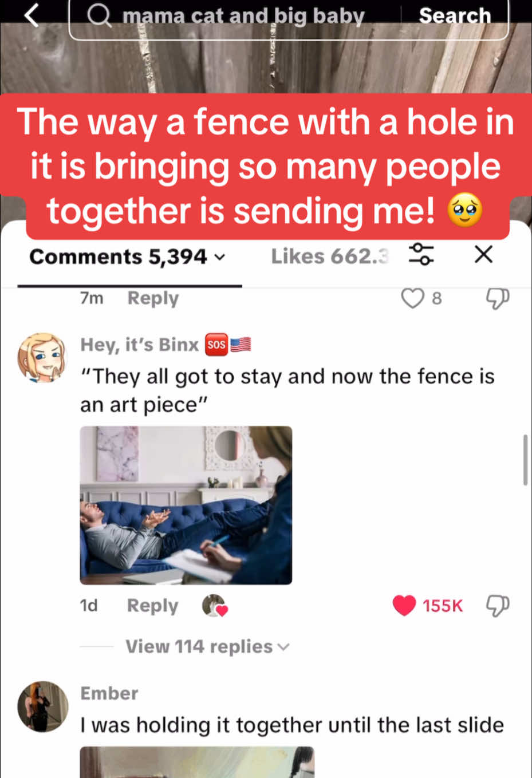Image resolution: width=532 pixels, height=778 pixels.
Task: Unlike the Binx comment with 155K likes
Action: [x=404, y=605]
